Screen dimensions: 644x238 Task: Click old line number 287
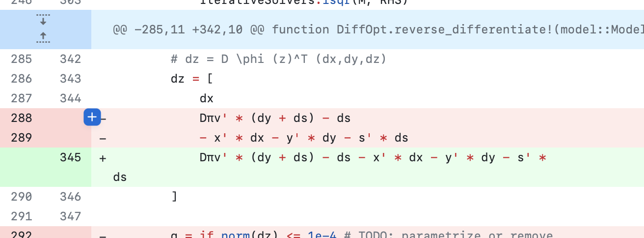point(21,98)
